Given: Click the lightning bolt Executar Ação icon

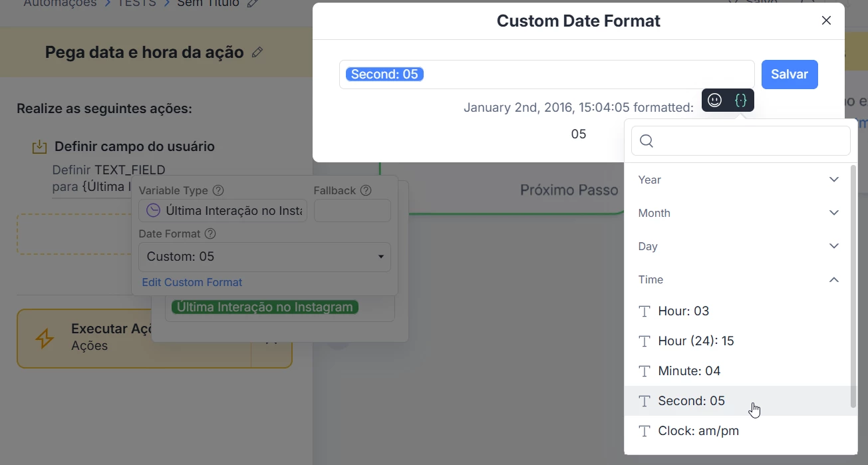Looking at the screenshot, I should tap(45, 338).
